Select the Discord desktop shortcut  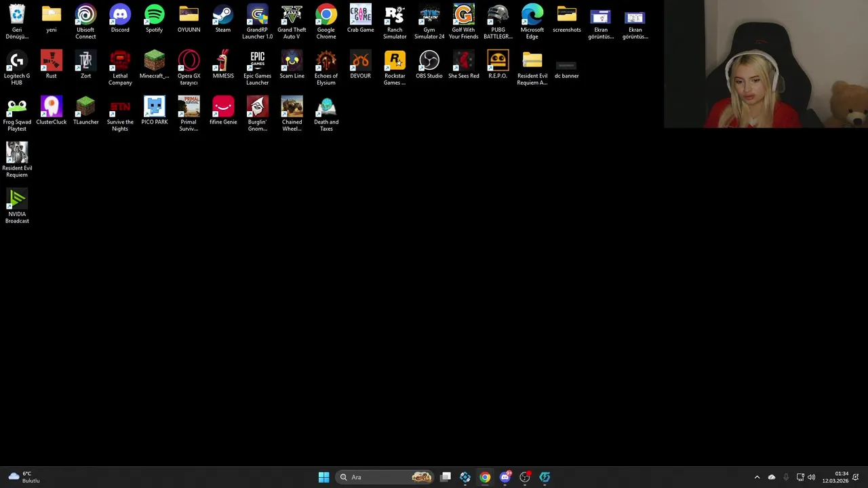120,19
